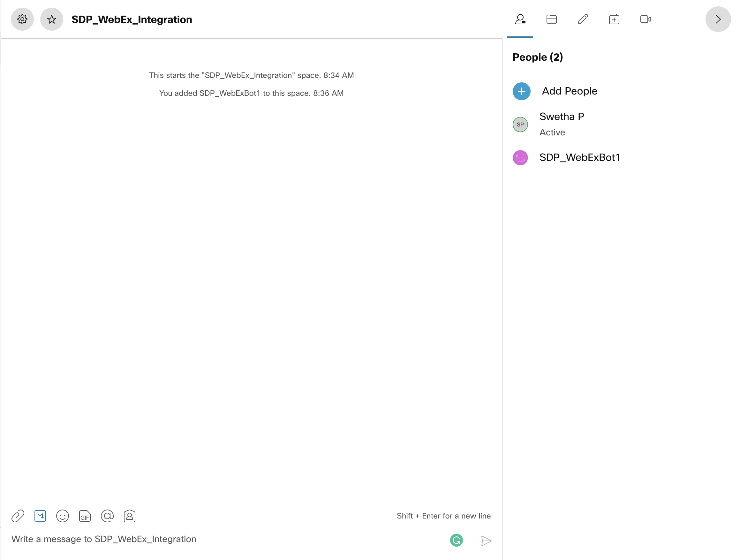Insert a mention with the @ icon
Image resolution: width=740 pixels, height=560 pixels.
pyautogui.click(x=107, y=516)
